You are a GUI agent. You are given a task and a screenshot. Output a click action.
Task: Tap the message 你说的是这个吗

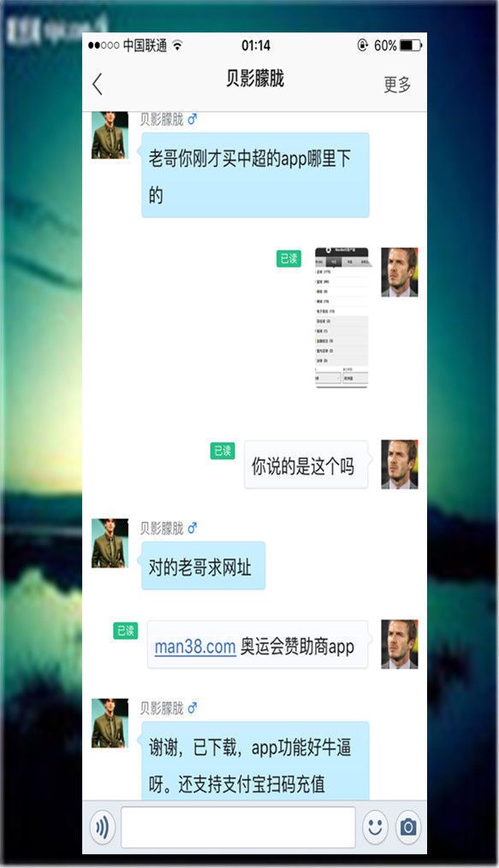click(306, 465)
